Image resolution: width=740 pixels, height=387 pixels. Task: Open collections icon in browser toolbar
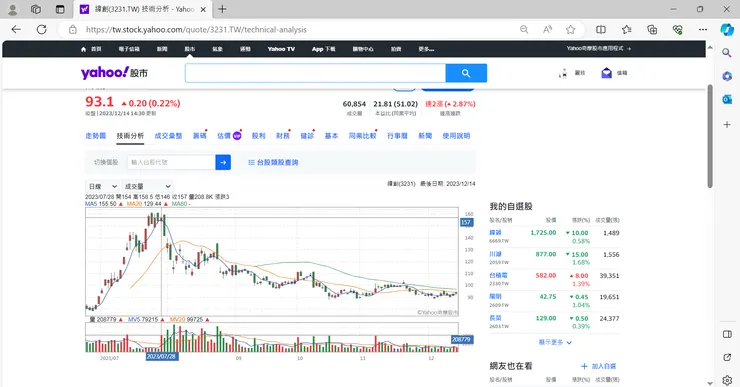[x=652, y=29]
